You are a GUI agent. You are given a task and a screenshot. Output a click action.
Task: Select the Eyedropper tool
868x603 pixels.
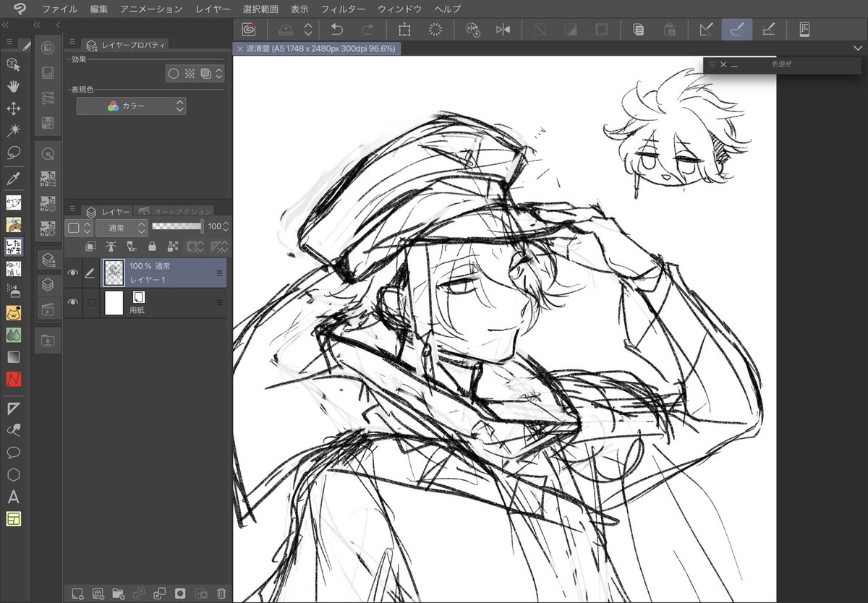[13, 178]
